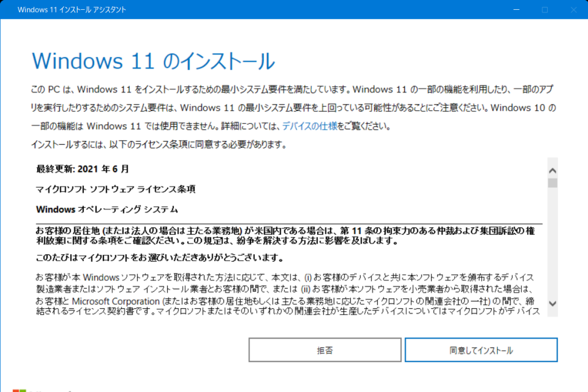Click the インストールするには license agreement notice line

159,145
